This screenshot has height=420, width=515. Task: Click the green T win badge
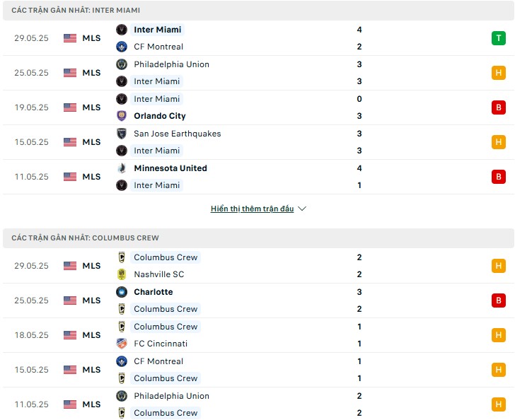[498, 38]
